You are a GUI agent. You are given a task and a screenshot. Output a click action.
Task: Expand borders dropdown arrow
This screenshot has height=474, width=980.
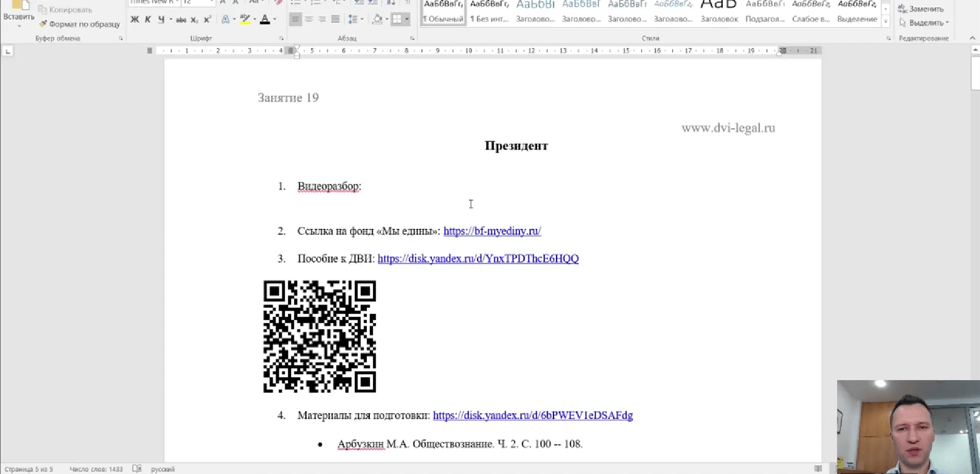407,20
